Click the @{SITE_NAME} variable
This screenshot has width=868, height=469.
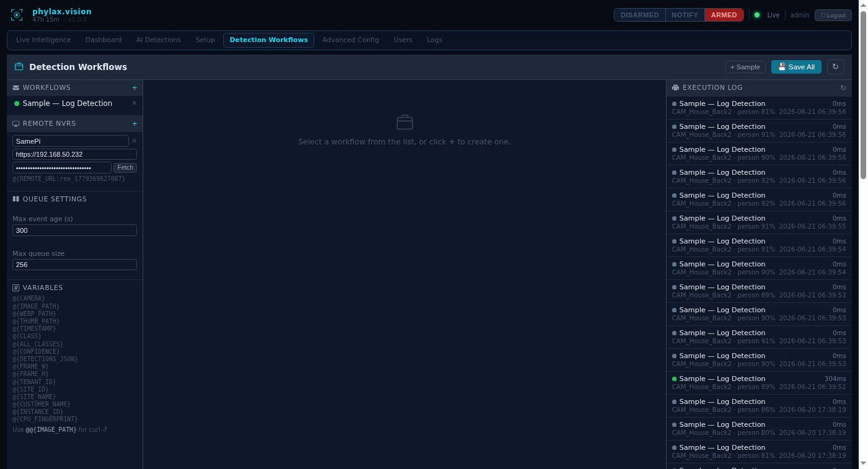34,397
